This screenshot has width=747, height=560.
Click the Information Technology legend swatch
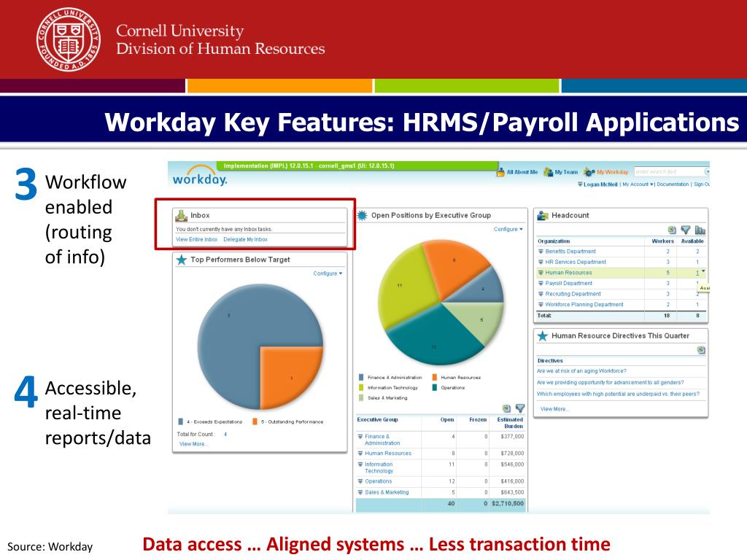pyautogui.click(x=361, y=388)
